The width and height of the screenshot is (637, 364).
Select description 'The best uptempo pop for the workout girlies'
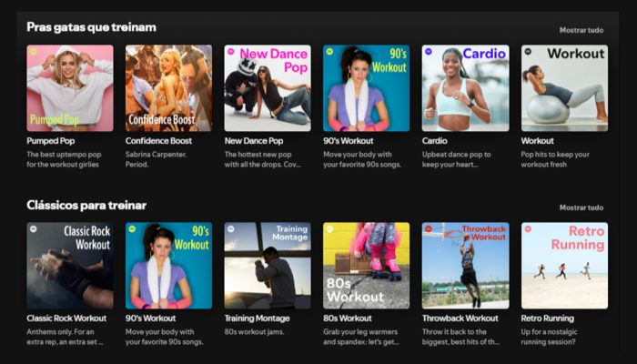[65, 159]
